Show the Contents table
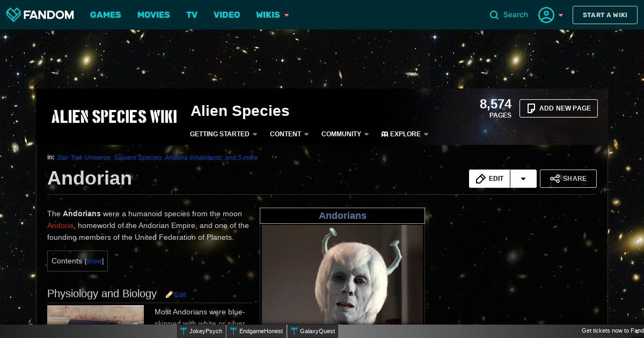The height and width of the screenshot is (338, 644). (94, 261)
